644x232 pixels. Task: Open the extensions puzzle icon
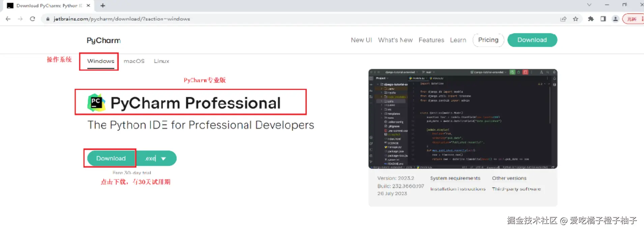[591, 19]
